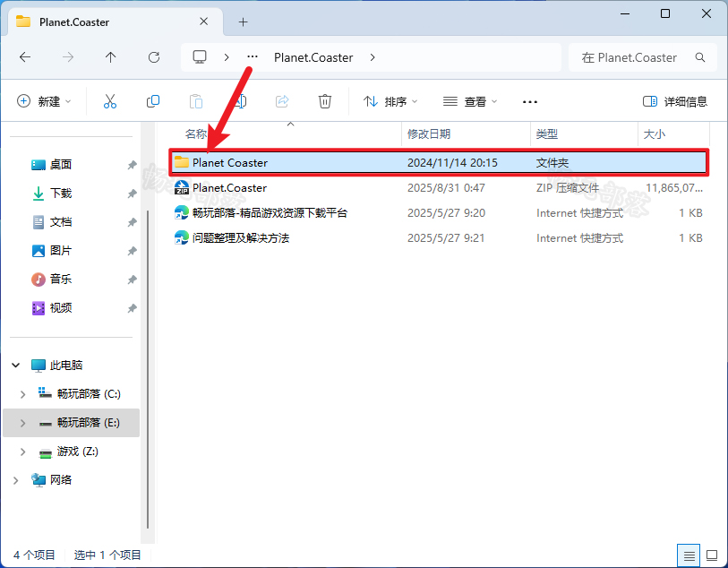The image size is (728, 568).
Task: Open 文档 in the sidebar
Action: [61, 222]
